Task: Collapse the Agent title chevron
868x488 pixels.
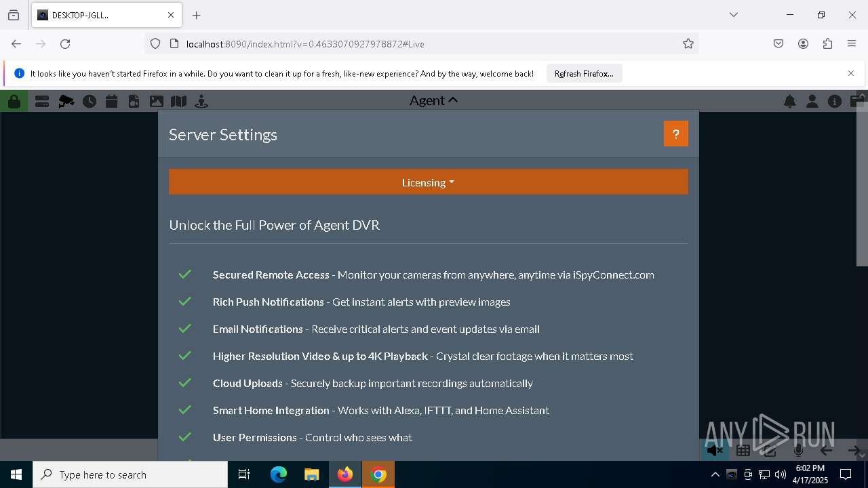Action: click(453, 100)
